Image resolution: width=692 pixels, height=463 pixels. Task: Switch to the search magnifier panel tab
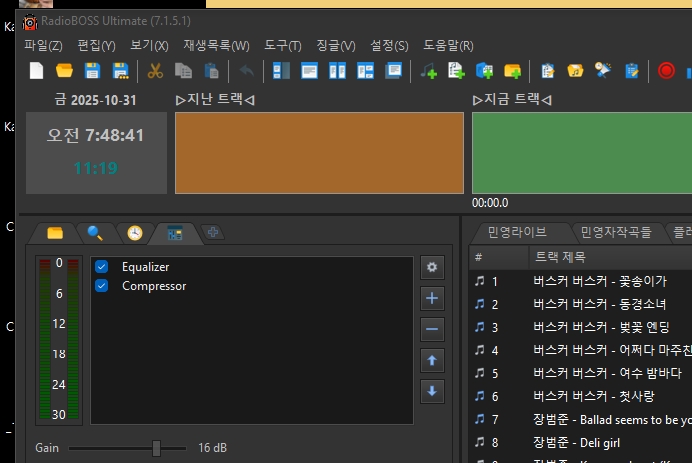coord(95,233)
